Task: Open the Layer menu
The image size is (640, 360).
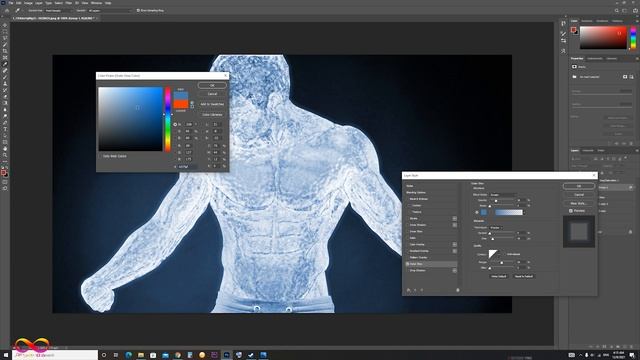Action: coord(39,3)
